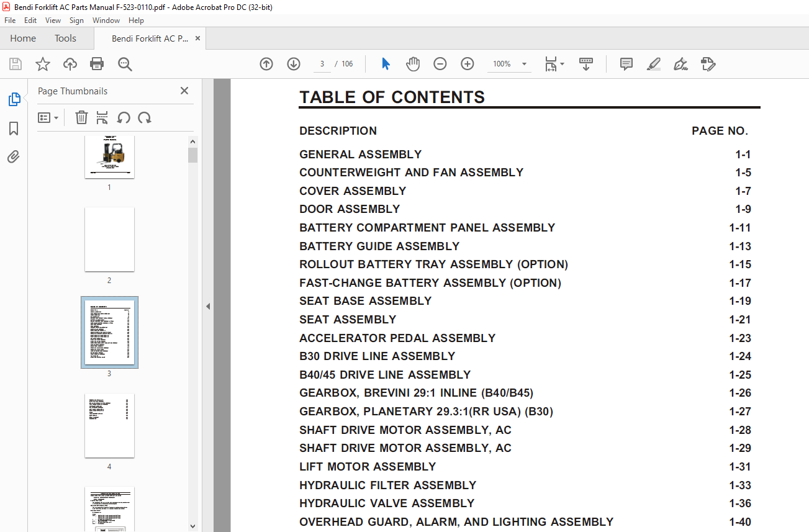
Task: Click the SEAT BASE ASSEMBLY entry
Action: [x=365, y=301]
